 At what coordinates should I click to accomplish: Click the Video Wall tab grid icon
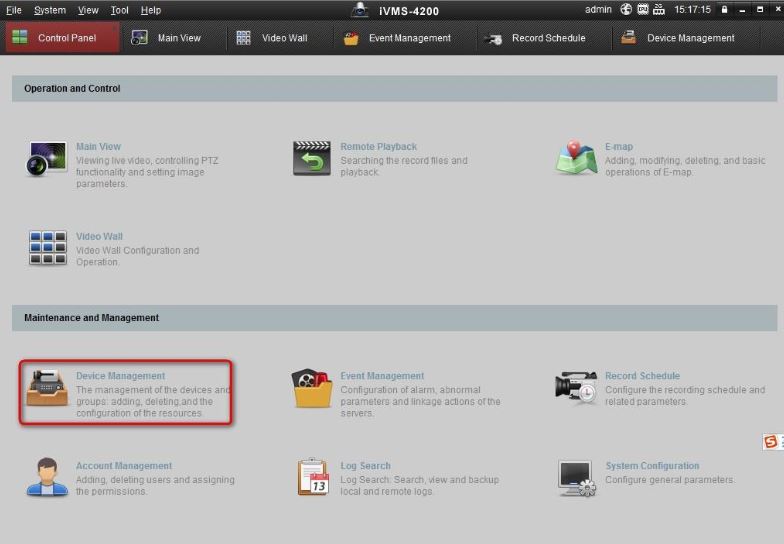tap(244, 38)
